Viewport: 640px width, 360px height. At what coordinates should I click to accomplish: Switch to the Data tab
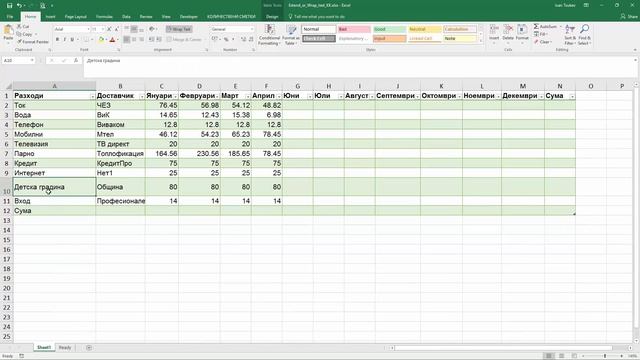point(126,17)
